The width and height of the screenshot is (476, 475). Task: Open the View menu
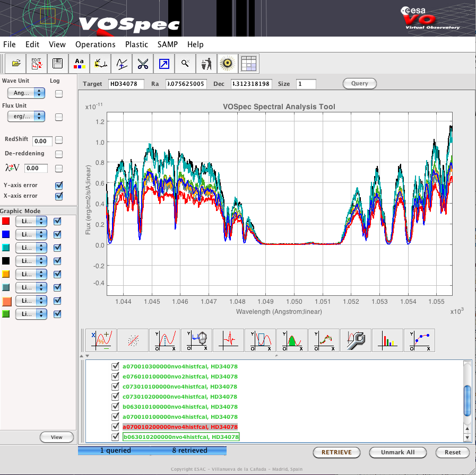57,45
